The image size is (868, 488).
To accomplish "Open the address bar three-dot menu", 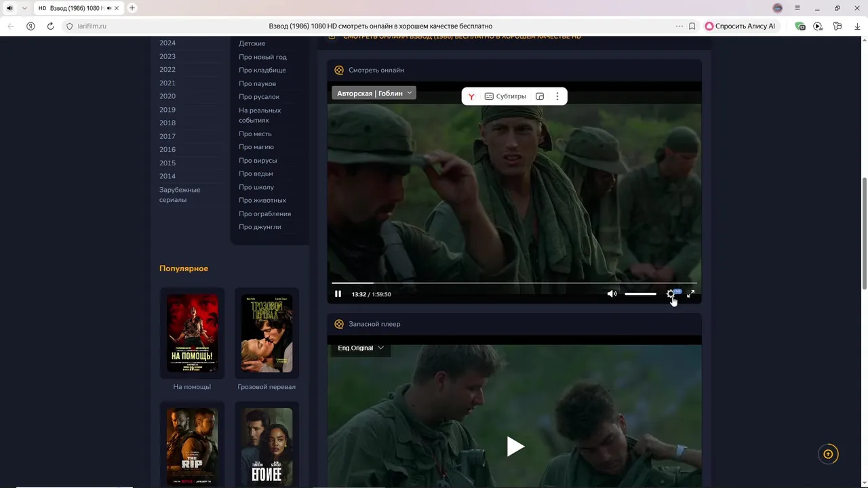I will pyautogui.click(x=679, y=26).
